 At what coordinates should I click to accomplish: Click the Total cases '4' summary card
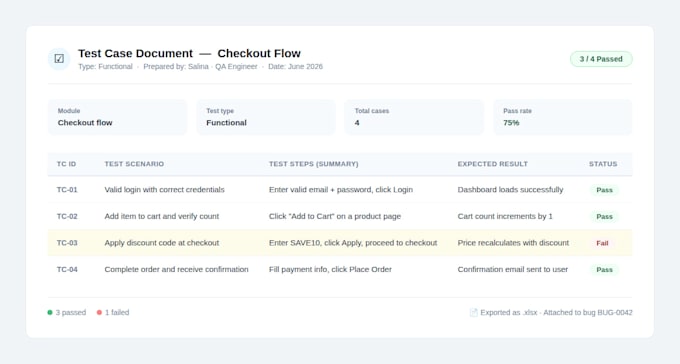pos(414,117)
